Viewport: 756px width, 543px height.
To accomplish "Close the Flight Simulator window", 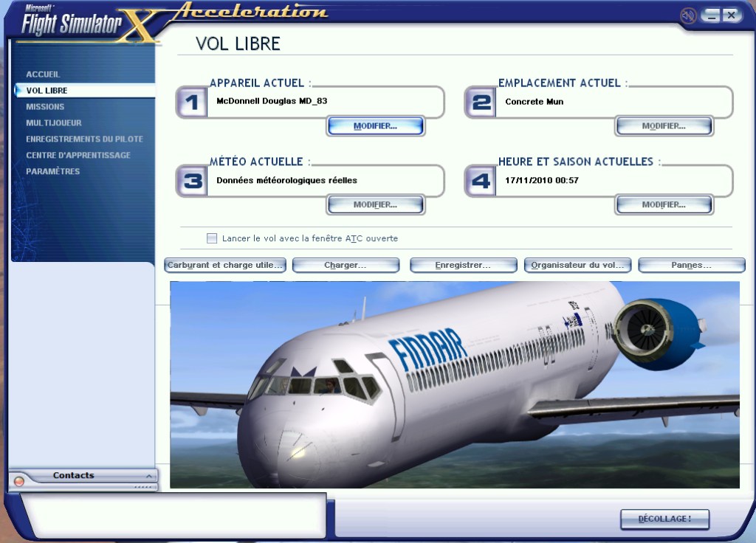I will 732,15.
